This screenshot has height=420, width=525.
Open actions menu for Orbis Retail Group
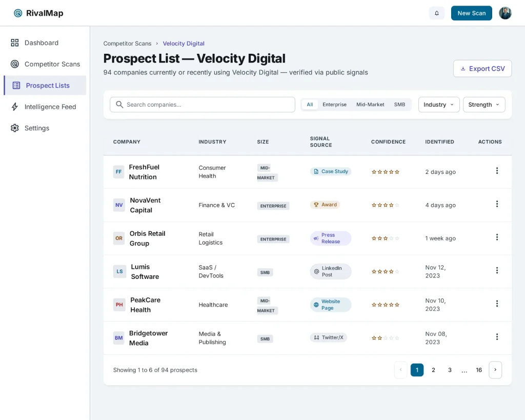click(x=497, y=237)
